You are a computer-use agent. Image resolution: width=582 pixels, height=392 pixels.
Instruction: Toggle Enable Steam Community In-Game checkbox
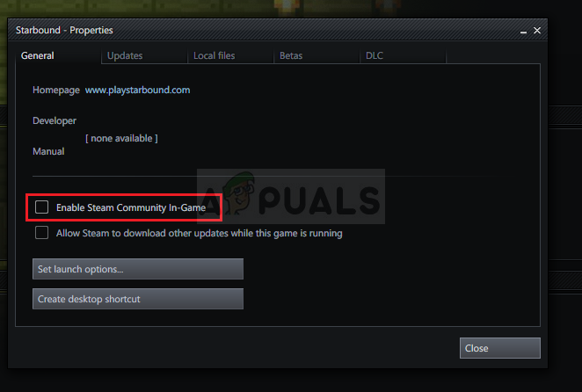41,207
